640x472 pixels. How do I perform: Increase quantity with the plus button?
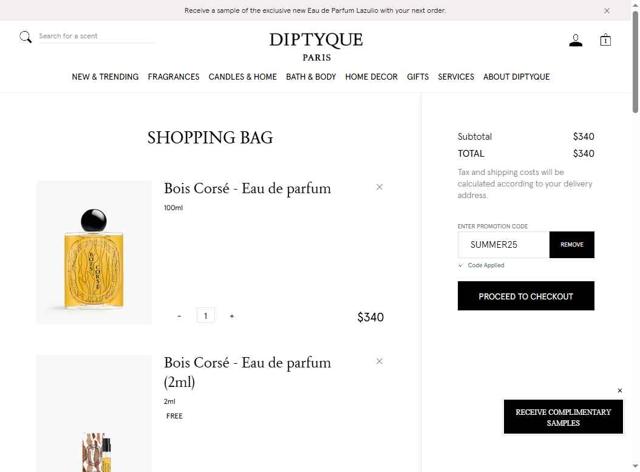click(232, 316)
